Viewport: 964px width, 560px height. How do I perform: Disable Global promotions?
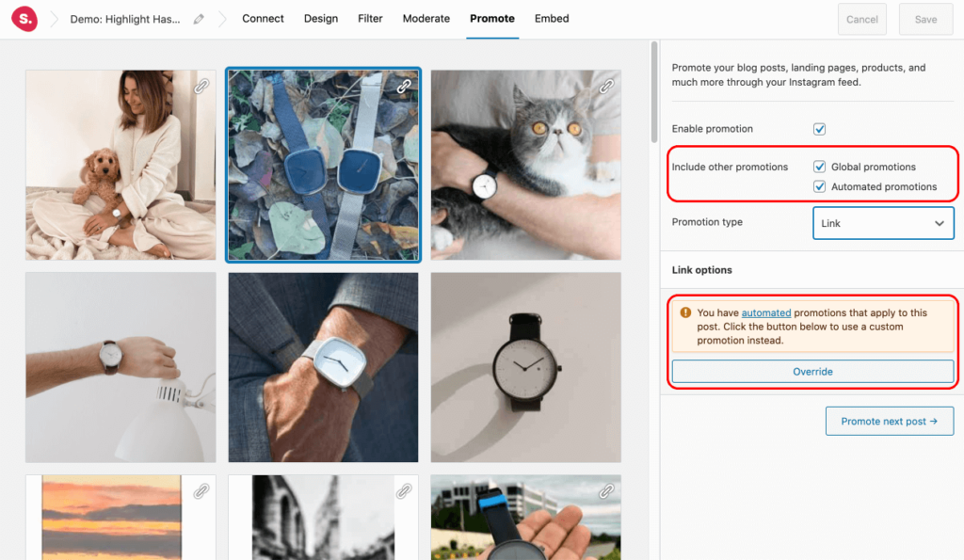coord(819,167)
